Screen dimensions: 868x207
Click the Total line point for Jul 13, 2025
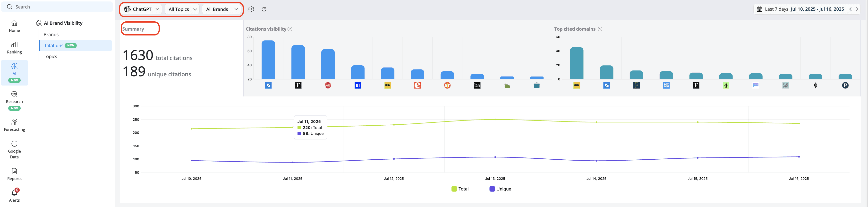(x=495, y=119)
